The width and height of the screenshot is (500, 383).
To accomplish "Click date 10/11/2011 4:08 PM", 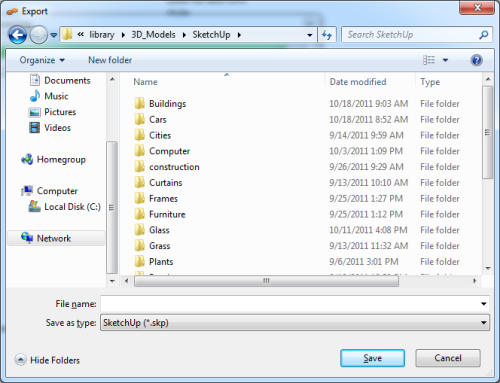I will (368, 230).
